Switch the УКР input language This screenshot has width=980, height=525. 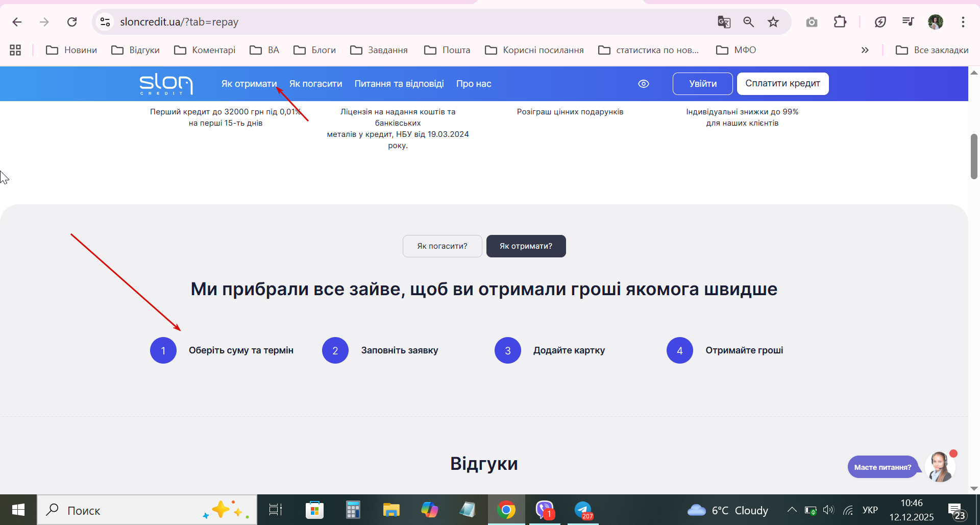coord(870,510)
